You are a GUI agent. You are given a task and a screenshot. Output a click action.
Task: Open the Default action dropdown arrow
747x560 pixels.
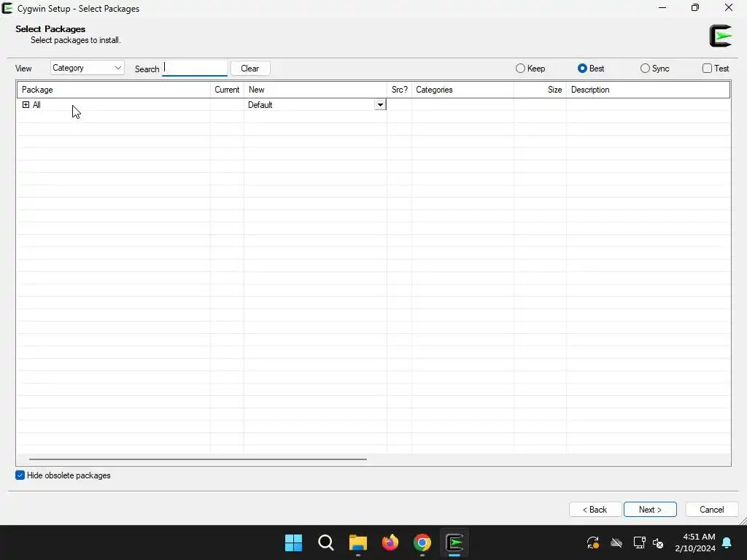tap(380, 105)
